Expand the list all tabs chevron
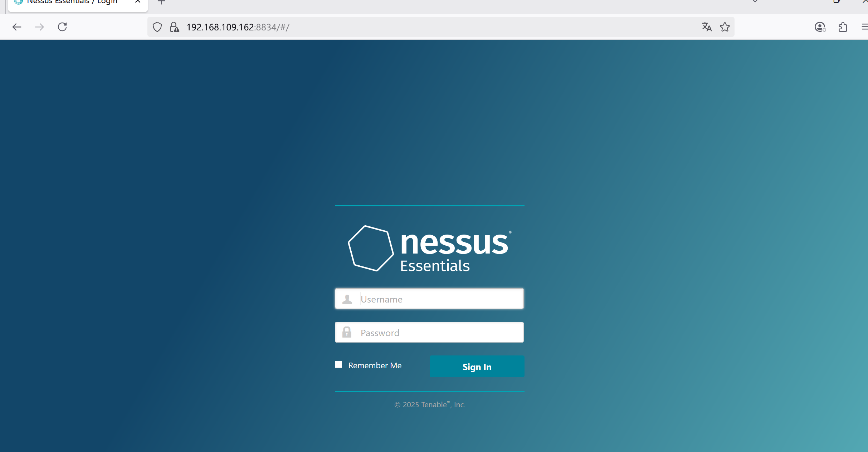This screenshot has width=868, height=452. pyautogui.click(x=755, y=1)
